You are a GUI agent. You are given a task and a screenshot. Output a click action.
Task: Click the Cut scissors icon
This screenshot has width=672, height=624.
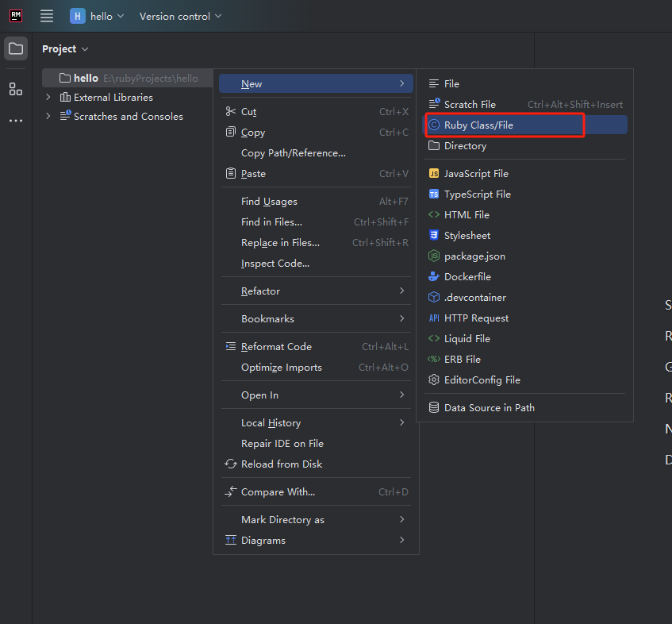click(x=231, y=111)
